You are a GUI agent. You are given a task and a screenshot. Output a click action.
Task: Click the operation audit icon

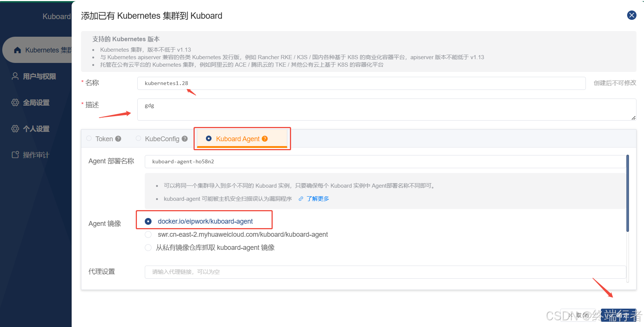15,155
